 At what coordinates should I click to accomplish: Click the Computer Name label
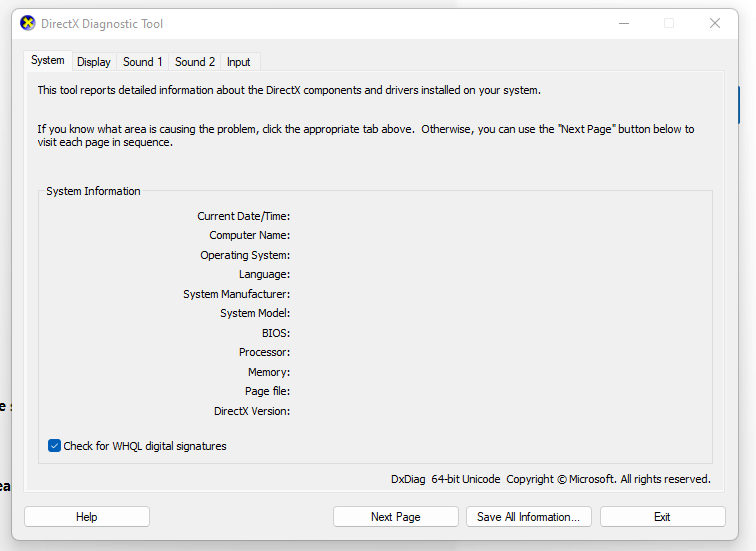[249, 235]
